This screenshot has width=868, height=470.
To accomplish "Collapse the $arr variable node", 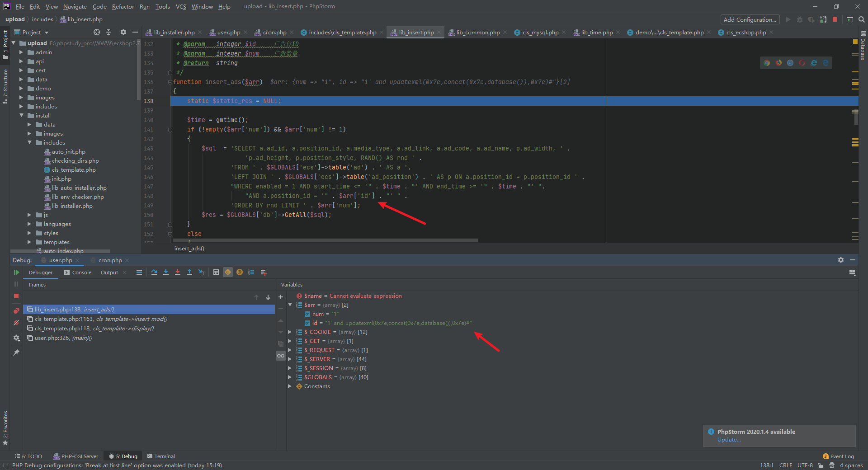I will point(290,305).
